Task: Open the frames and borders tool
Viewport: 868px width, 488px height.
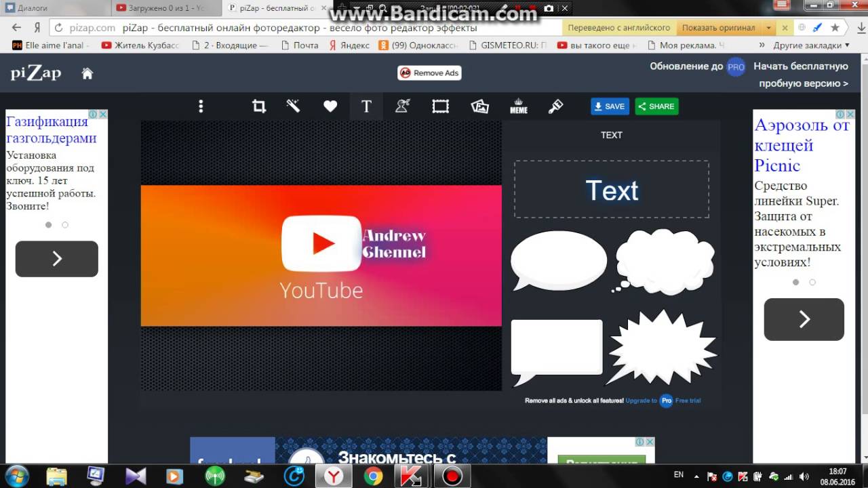Action: click(441, 106)
